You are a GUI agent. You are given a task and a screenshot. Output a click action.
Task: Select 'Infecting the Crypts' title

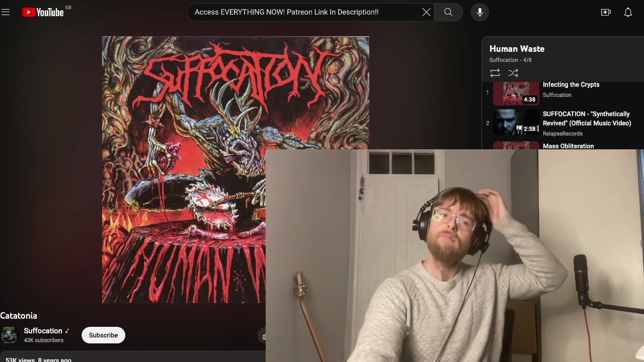click(571, 84)
